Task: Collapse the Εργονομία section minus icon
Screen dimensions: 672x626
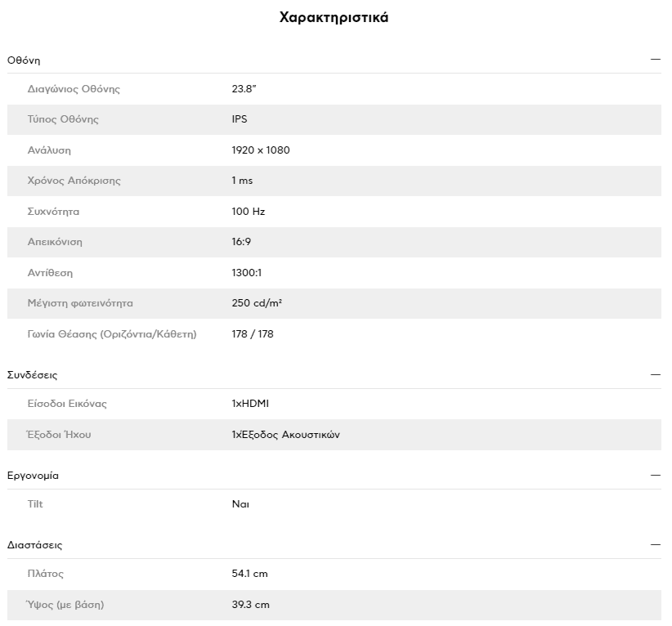Action: (x=656, y=475)
